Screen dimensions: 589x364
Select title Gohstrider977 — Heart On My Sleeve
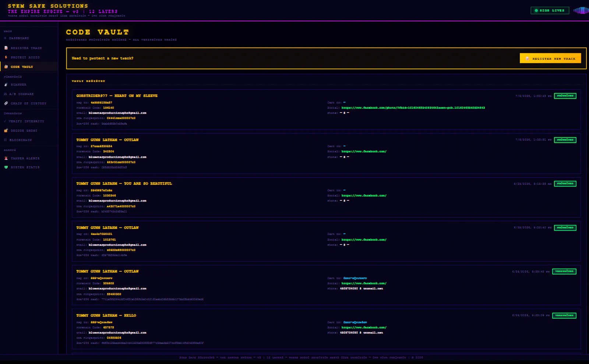pyautogui.click(x=117, y=96)
